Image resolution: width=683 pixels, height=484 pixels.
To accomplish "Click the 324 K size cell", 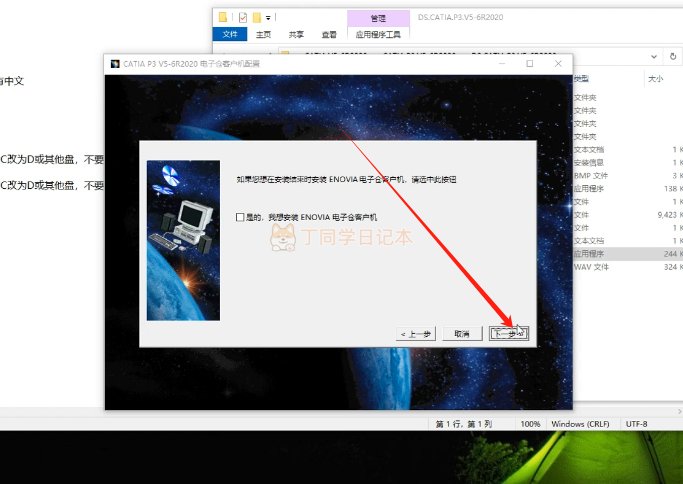I will (x=671, y=267).
